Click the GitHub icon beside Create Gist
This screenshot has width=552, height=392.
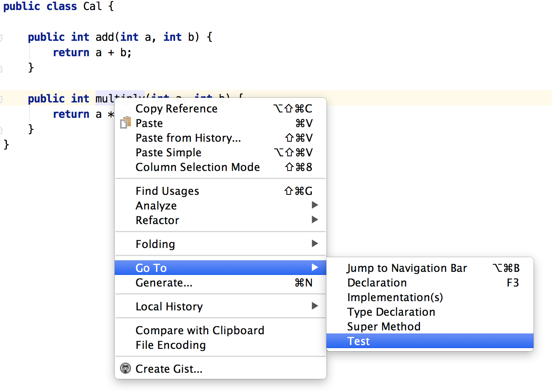(x=125, y=369)
